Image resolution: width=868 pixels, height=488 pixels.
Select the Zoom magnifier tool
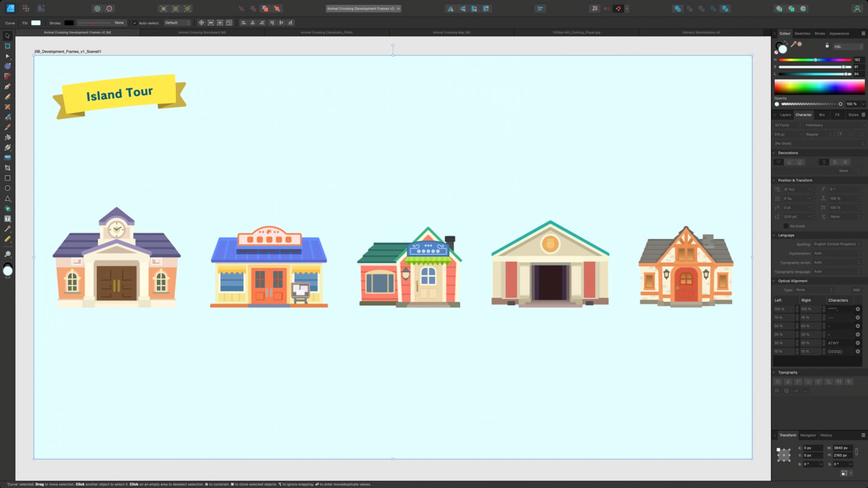click(x=7, y=254)
